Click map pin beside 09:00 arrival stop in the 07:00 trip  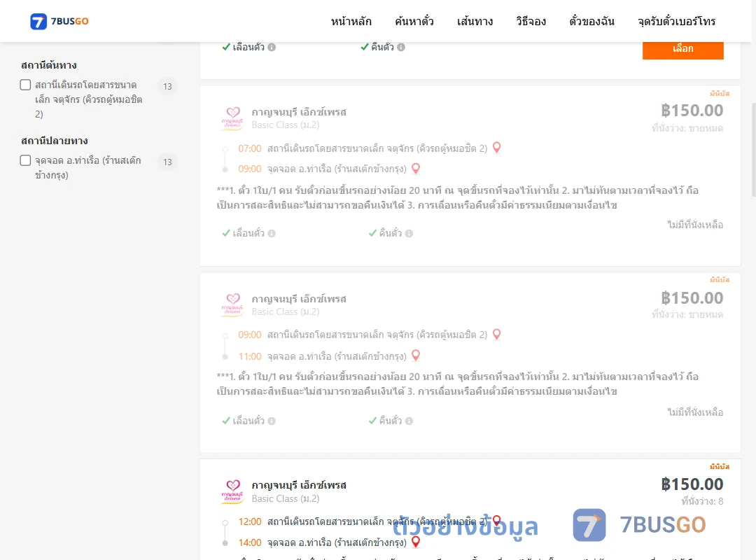(416, 168)
